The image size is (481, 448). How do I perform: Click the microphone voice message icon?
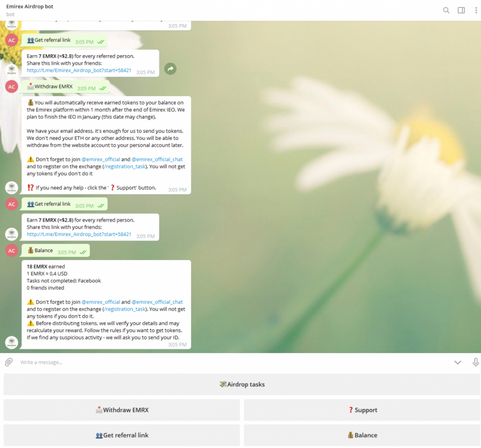tap(475, 362)
